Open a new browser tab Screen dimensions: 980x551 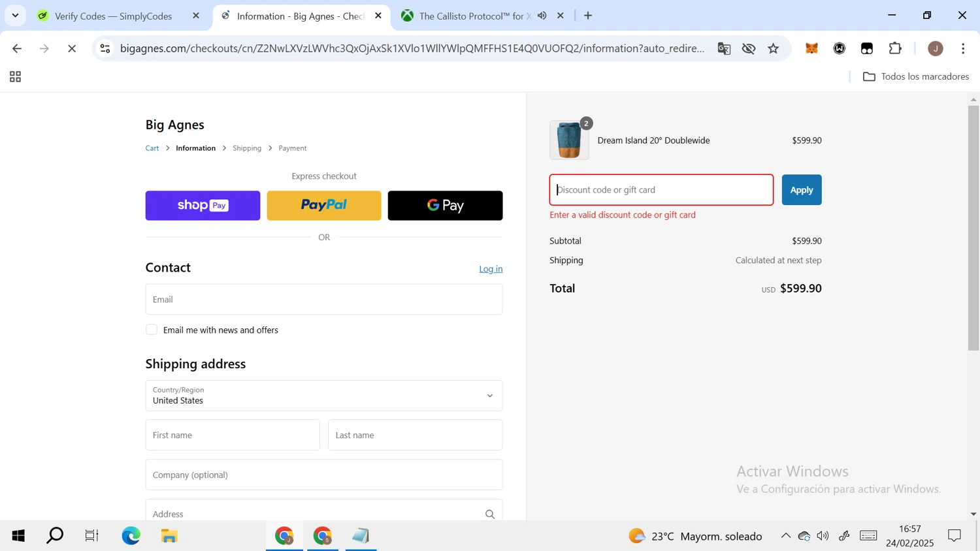(x=588, y=16)
